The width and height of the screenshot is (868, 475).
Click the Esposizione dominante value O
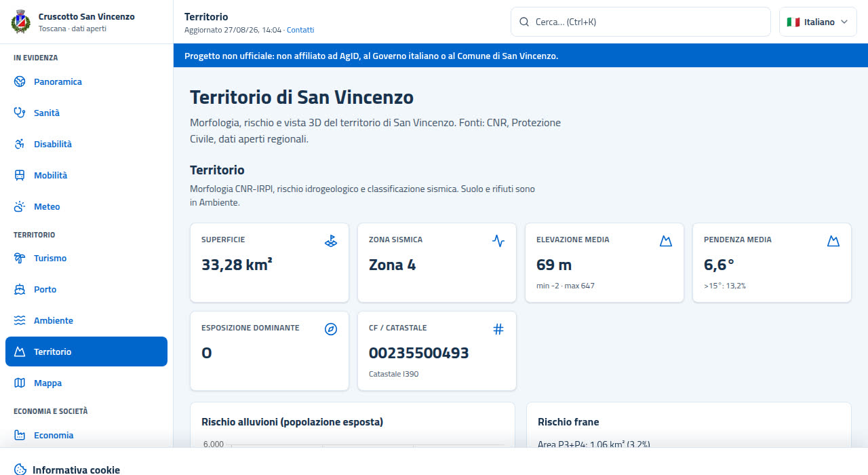tap(207, 353)
